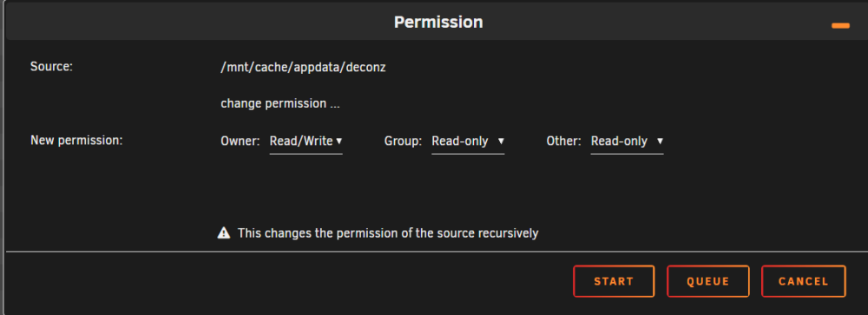Start the permission change
The height and width of the screenshot is (315, 868).
pyautogui.click(x=614, y=281)
